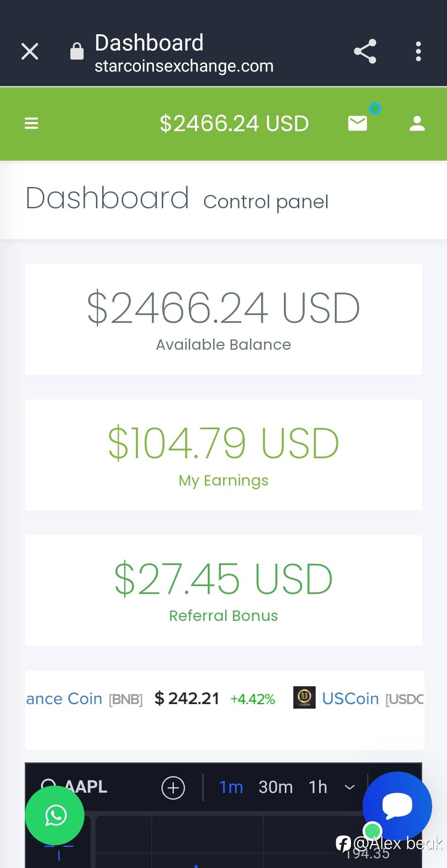Open the Binance Coin ticker link
Screen dimensions: 447x868
tap(64, 699)
